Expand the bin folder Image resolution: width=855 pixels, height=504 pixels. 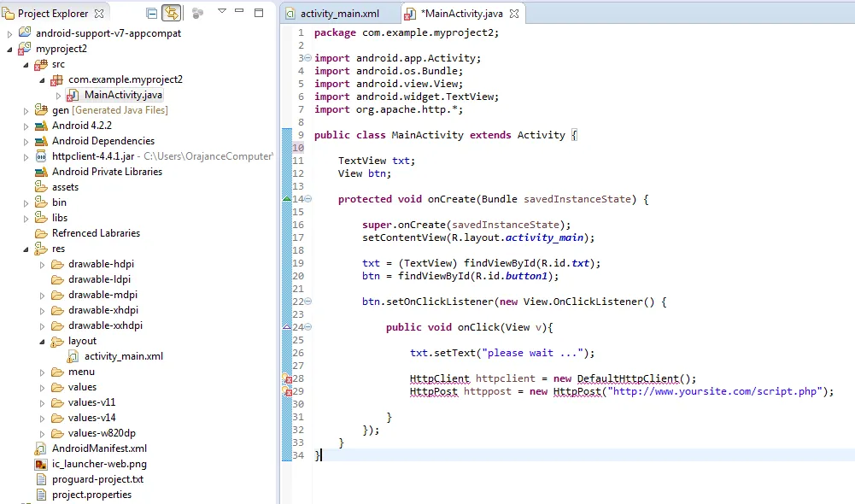coord(26,203)
